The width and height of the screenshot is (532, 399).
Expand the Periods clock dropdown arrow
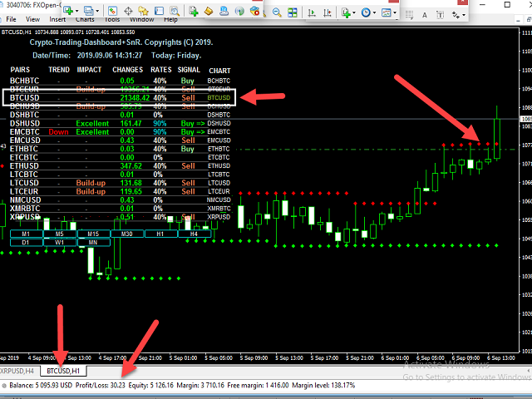click(x=374, y=13)
